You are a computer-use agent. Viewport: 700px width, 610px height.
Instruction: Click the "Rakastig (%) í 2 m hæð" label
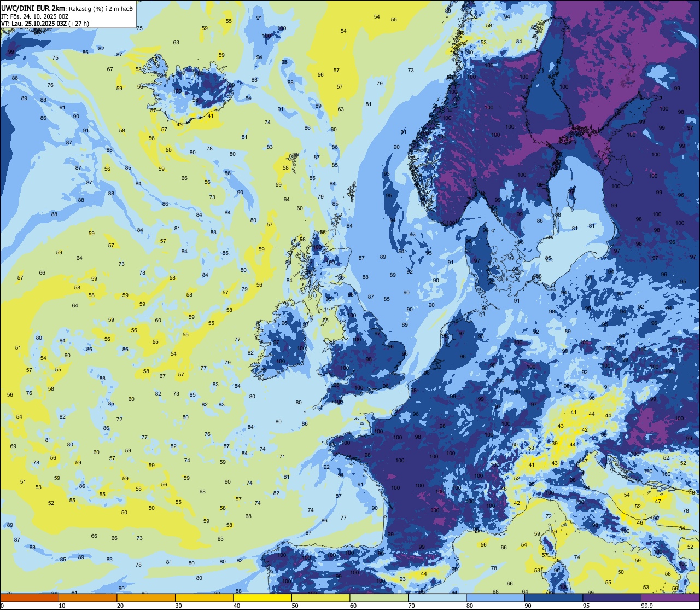101,9
